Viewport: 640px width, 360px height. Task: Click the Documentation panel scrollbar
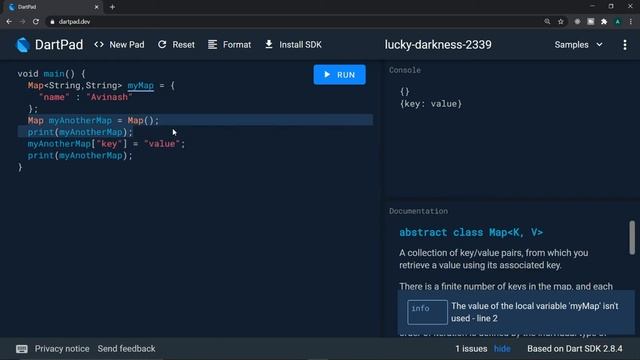[632, 238]
